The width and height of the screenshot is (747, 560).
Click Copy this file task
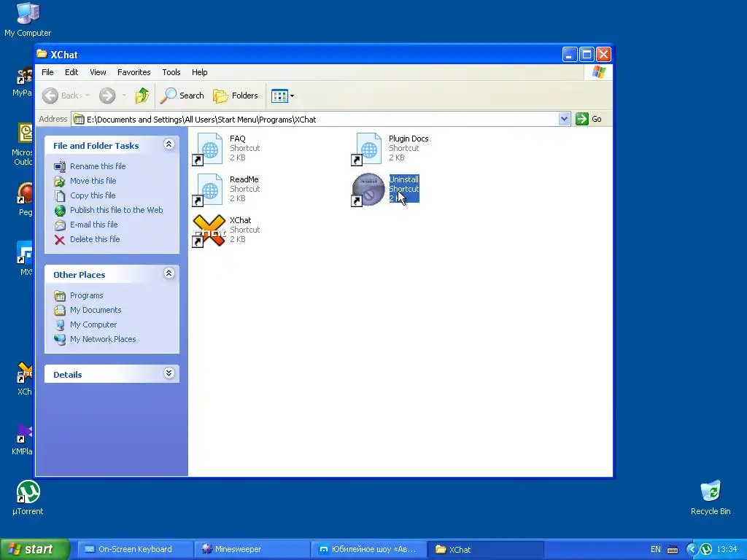93,195
